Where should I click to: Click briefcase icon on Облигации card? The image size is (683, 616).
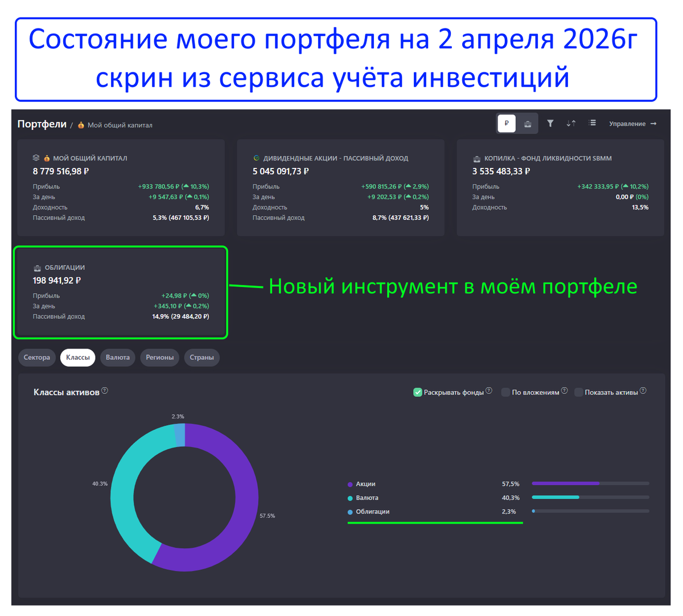(x=37, y=268)
